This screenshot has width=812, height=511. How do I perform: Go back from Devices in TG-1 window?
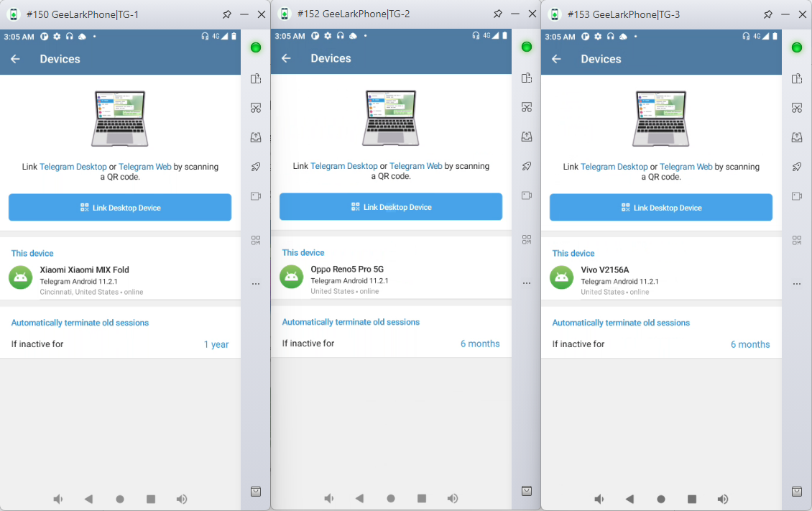16,59
